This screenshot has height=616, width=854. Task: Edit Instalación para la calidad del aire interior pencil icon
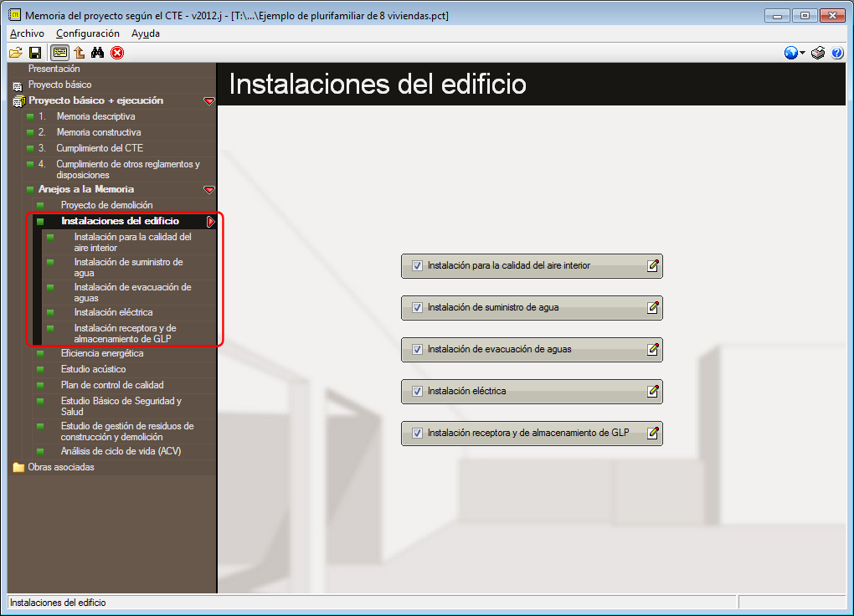point(653,266)
